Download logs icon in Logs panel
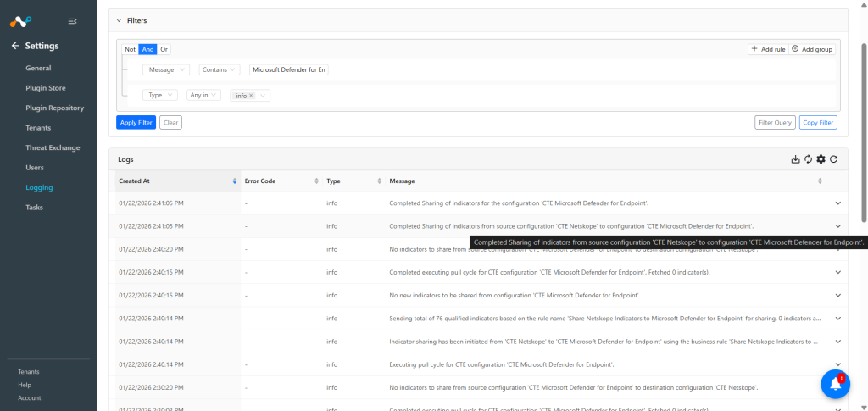This screenshot has height=411, width=868. (x=795, y=159)
